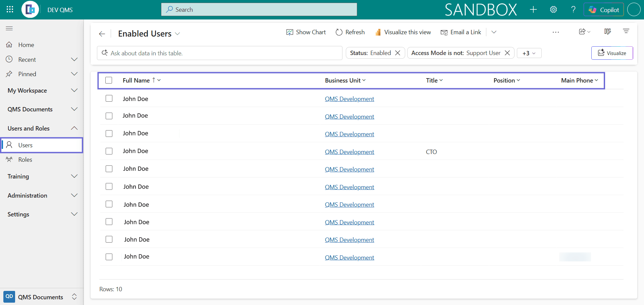Image resolution: width=644 pixels, height=305 pixels.
Task: Open Email a Link dropdown arrow
Action: point(494,32)
